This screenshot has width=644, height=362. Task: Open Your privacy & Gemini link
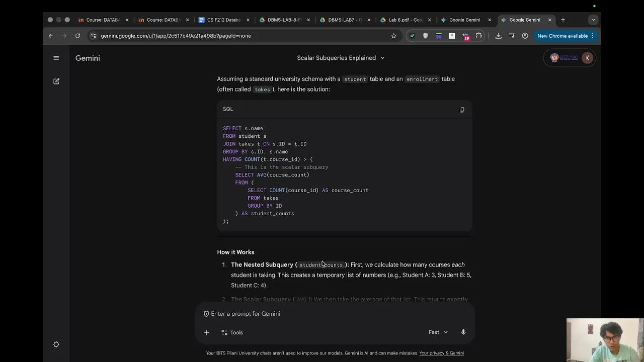(441, 353)
